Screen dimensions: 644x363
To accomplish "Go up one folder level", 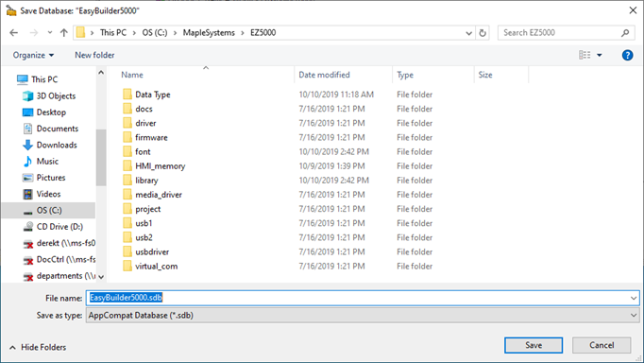I will pos(63,32).
